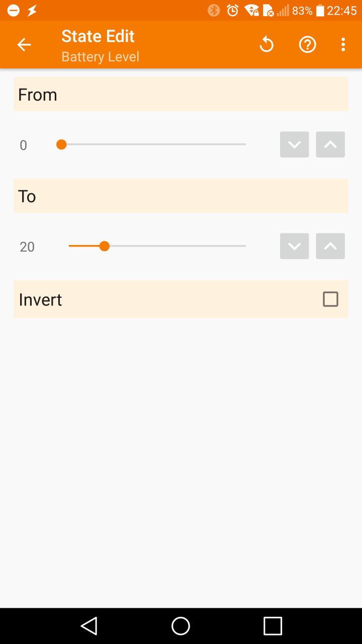Click the reset/undo circular arrow icon
The image size is (362, 644).
[x=266, y=45]
